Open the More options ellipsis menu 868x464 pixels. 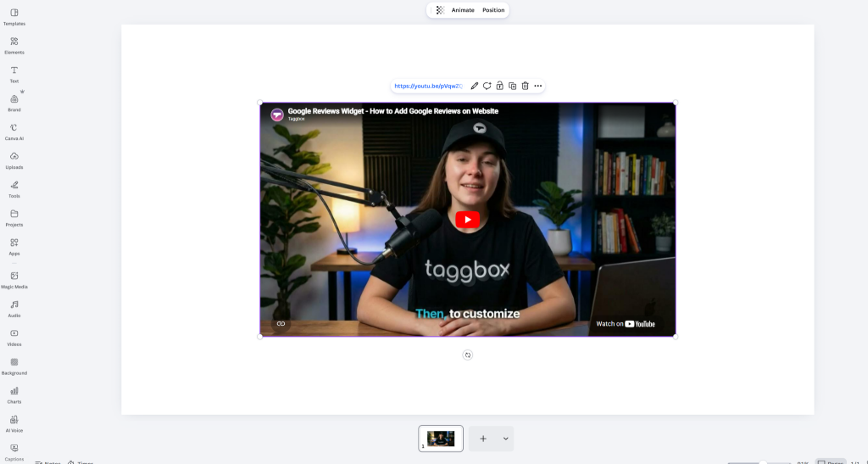click(x=538, y=86)
